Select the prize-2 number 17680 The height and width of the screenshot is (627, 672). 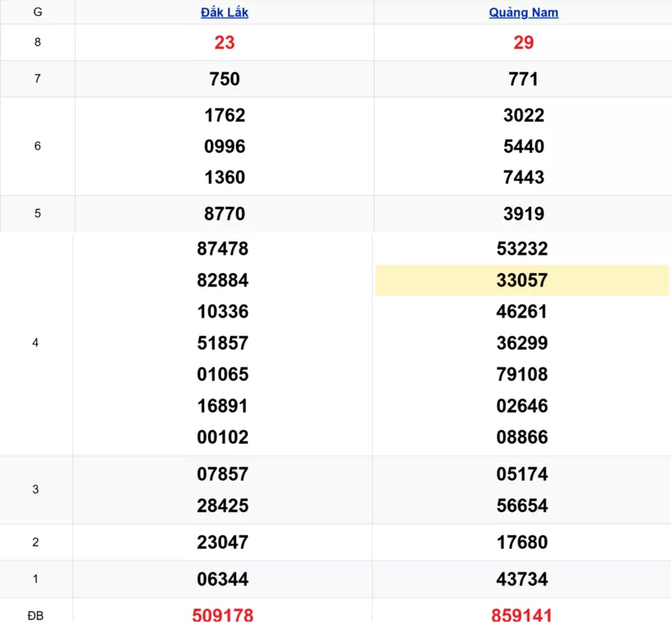[522, 543]
